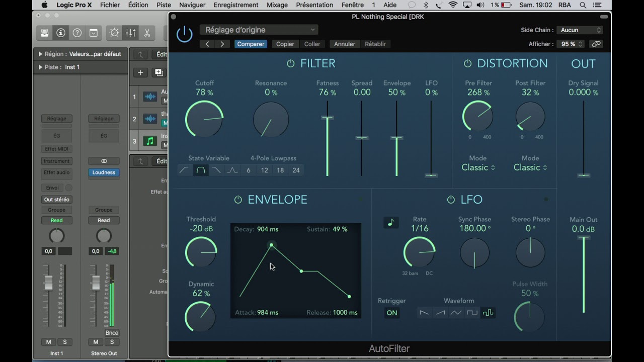Choose the triangle LFO waveform
Viewport: 644px width, 362px height.
pyautogui.click(x=456, y=313)
